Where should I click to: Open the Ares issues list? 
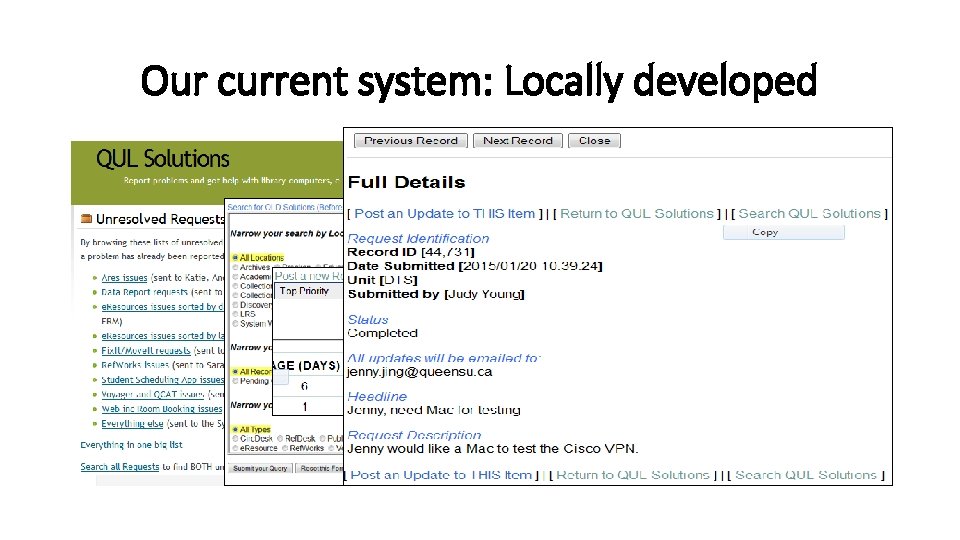pyautogui.click(x=124, y=278)
